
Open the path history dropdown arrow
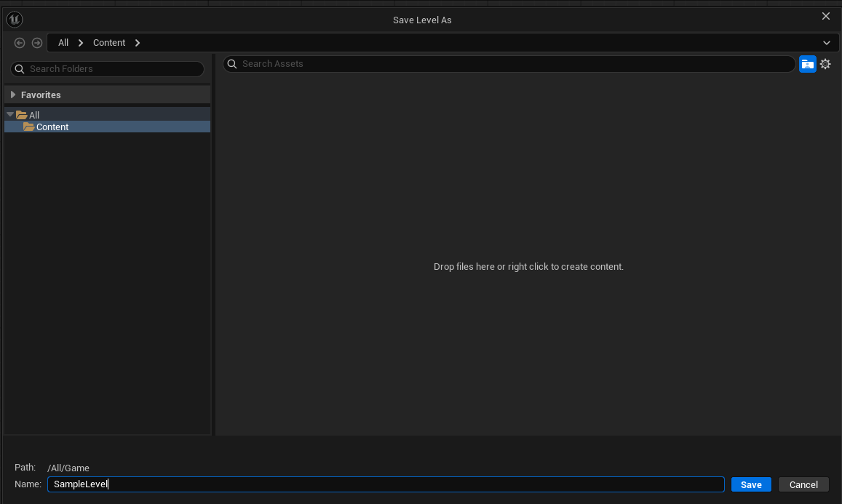tap(827, 43)
